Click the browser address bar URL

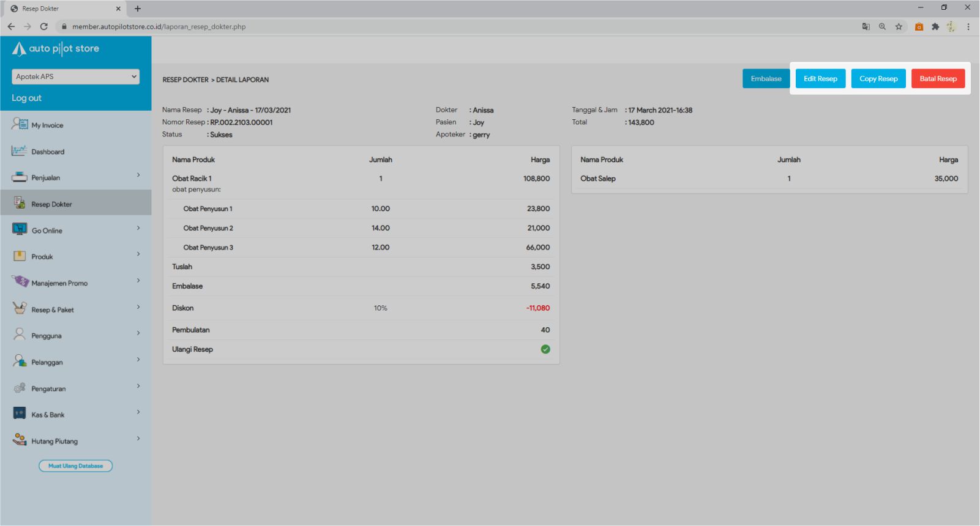[159, 27]
